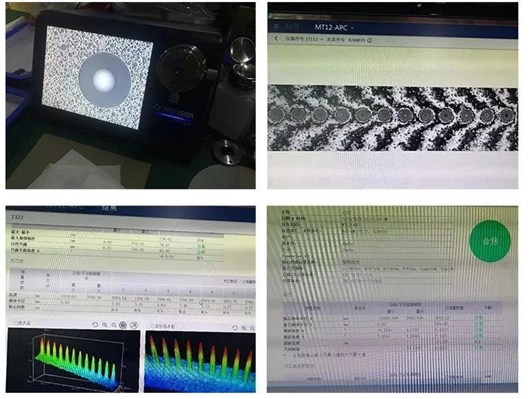Click the interferogram image of fiber endfaces
The width and height of the screenshot is (532, 399).
coord(392,118)
